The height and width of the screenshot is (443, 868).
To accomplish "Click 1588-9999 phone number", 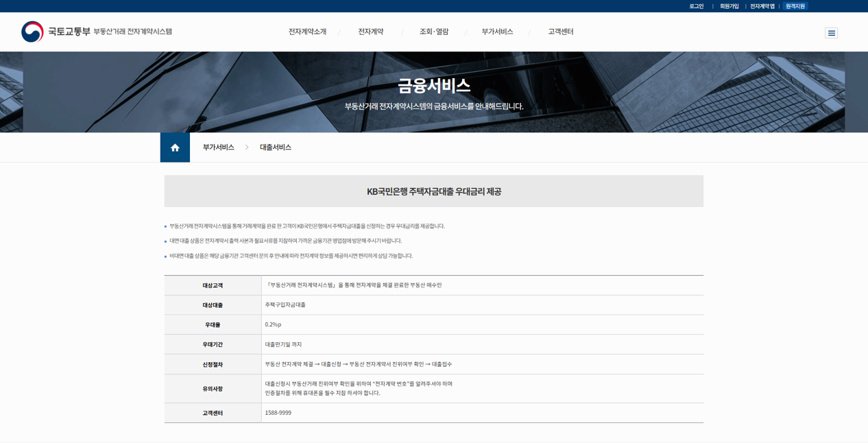I will pos(278,413).
